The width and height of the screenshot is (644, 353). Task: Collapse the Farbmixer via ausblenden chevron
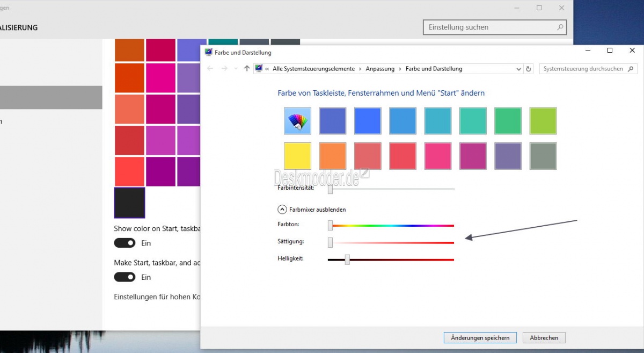pos(282,210)
